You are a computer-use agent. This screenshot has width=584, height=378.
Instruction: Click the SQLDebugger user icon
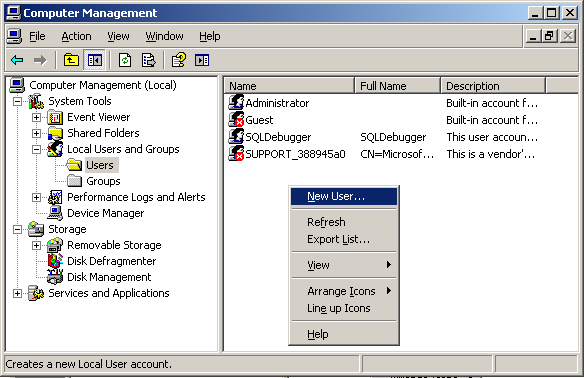pyautogui.click(x=236, y=137)
